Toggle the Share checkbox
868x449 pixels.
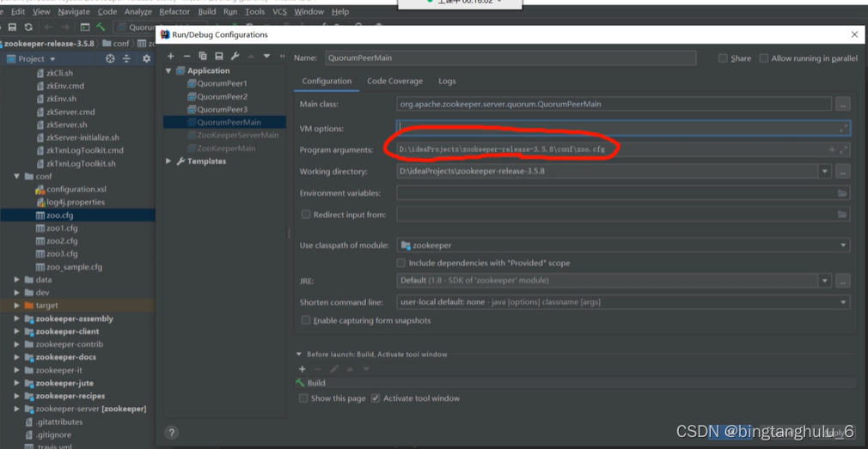[723, 58]
